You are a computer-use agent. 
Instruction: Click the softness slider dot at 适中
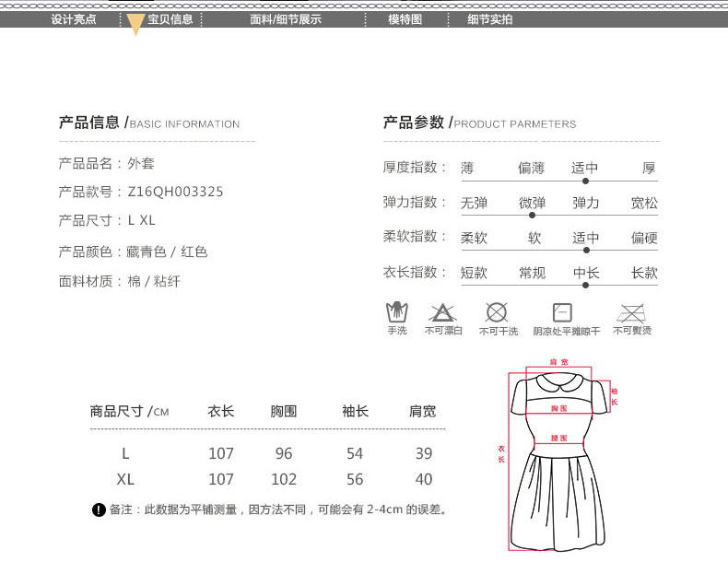586,250
